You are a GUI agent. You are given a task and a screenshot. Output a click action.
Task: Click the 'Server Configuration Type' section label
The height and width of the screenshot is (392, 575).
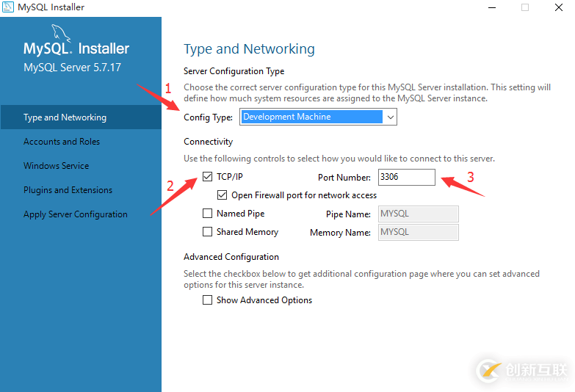point(234,71)
